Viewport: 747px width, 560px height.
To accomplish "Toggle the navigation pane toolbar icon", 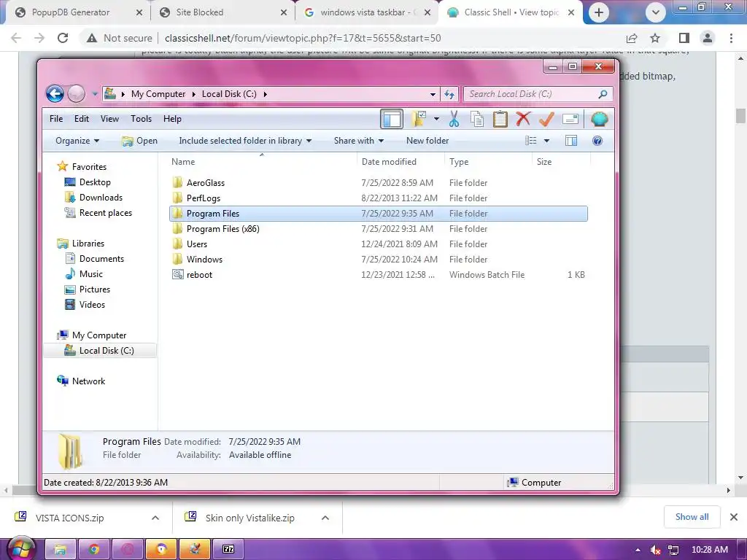I will click(x=392, y=119).
